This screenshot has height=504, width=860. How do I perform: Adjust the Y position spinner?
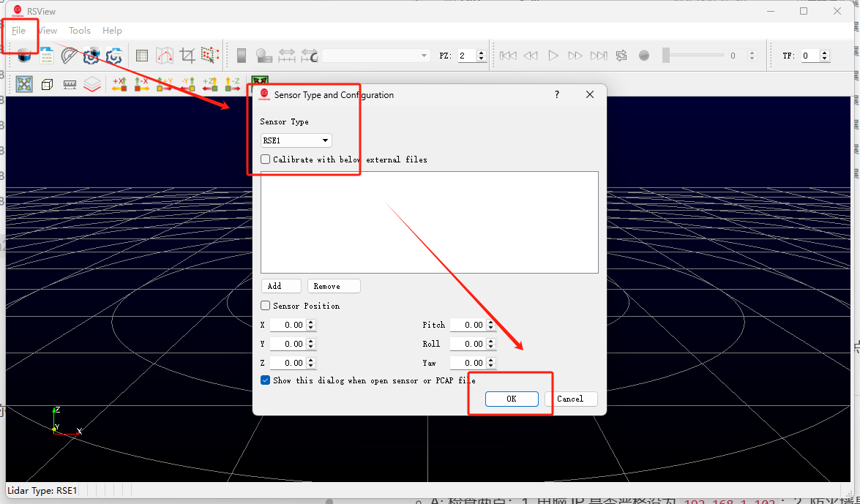point(311,344)
